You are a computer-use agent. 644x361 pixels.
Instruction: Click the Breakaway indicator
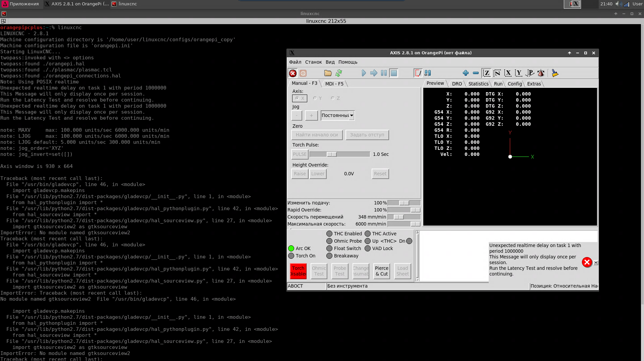[x=329, y=256]
